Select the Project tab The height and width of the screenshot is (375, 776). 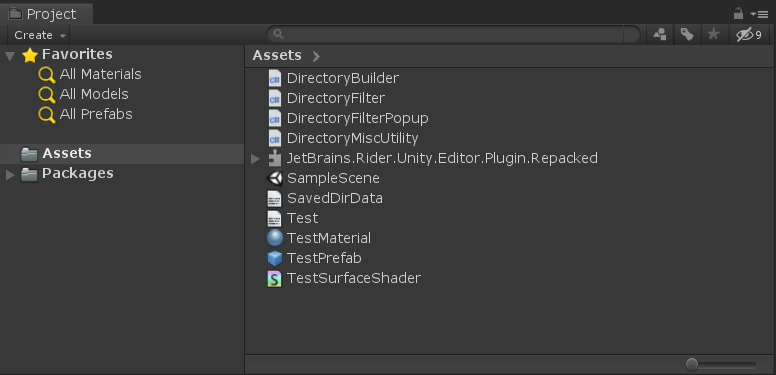pyautogui.click(x=47, y=14)
